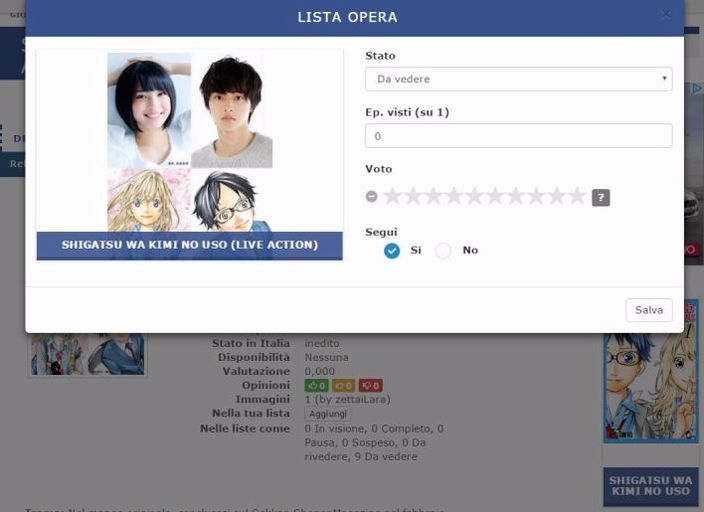Rate with the fourth star
The width and height of the screenshot is (704, 512).
coord(454,196)
